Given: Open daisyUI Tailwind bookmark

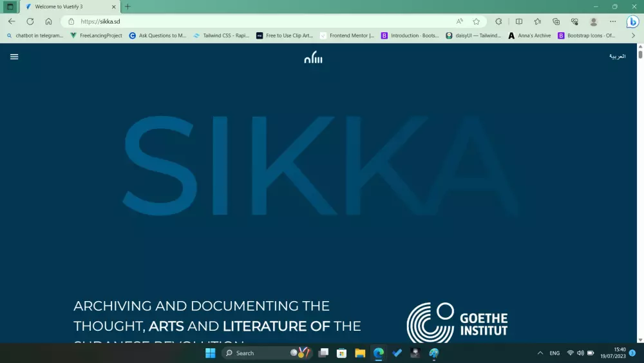Looking at the screenshot, I should pyautogui.click(x=473, y=35).
